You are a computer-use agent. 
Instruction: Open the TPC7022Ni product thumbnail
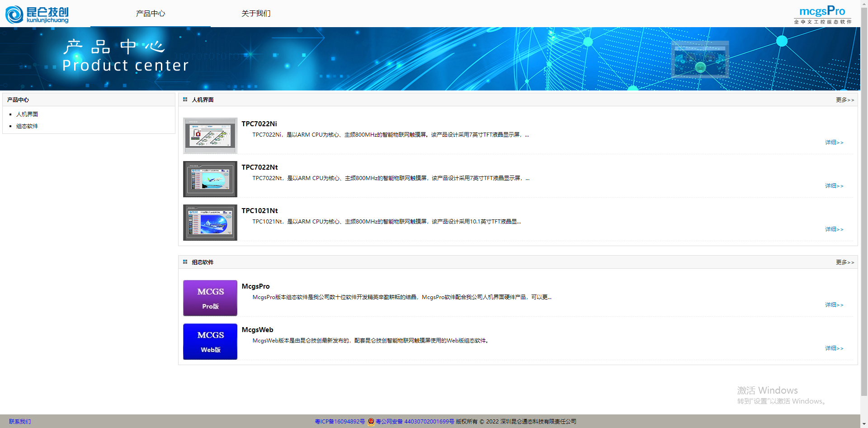tap(210, 136)
